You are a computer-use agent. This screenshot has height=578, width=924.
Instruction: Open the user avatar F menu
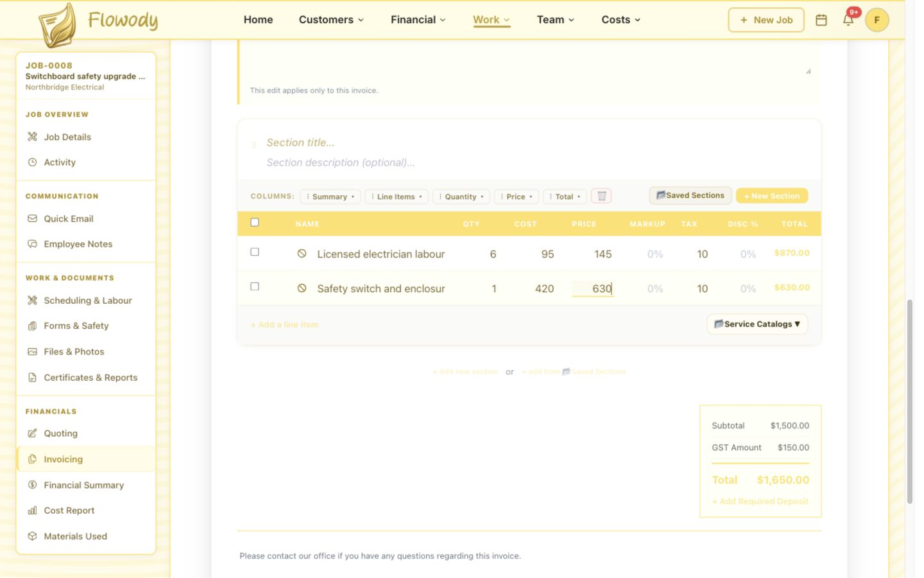[x=877, y=20]
